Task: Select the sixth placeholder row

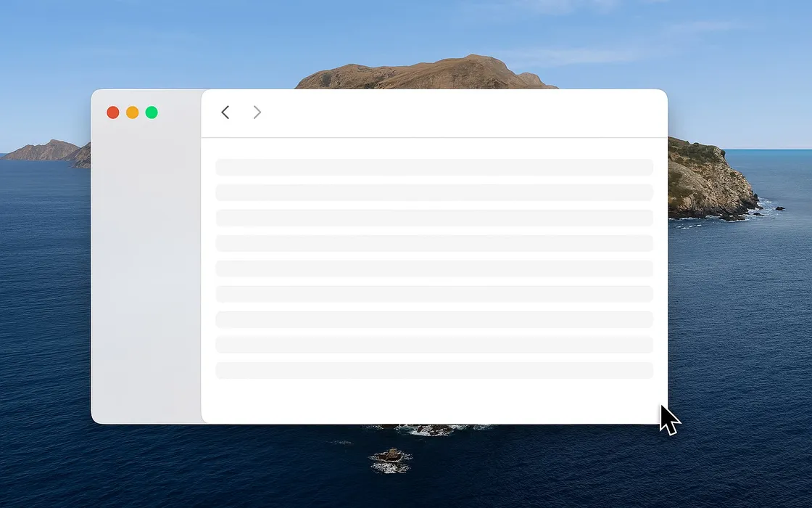Action: 434,293
